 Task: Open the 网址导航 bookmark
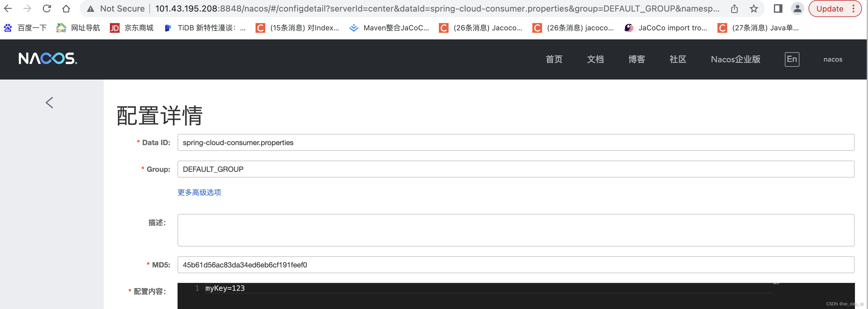(78, 28)
